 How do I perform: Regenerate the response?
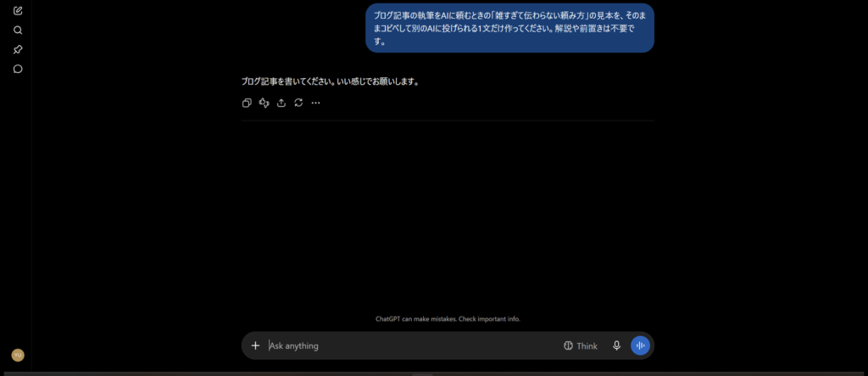(x=298, y=103)
